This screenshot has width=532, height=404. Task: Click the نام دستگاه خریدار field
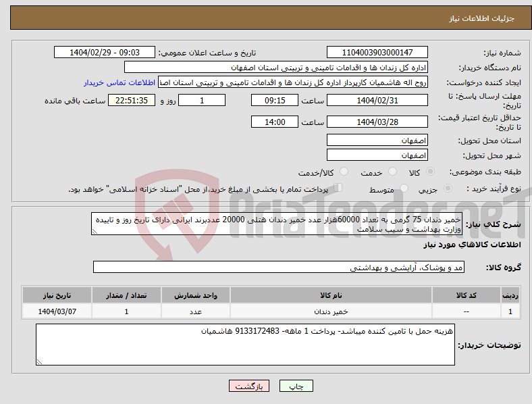coord(276,67)
